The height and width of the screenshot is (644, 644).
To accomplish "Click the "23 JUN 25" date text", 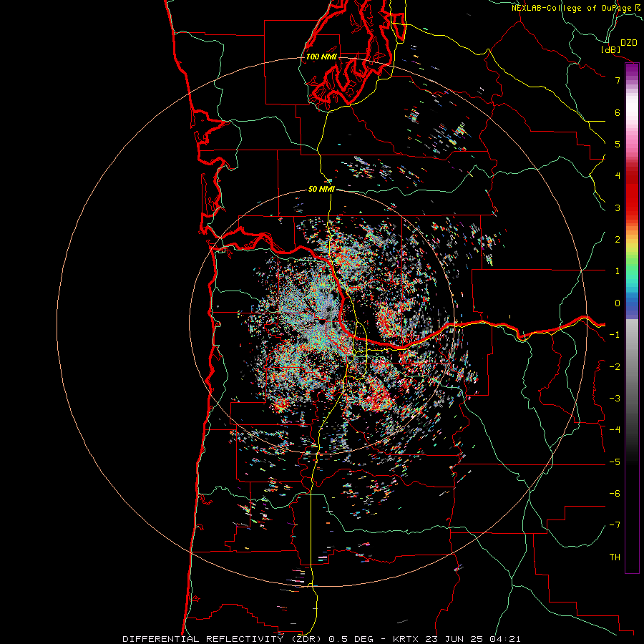I will (x=454, y=639).
